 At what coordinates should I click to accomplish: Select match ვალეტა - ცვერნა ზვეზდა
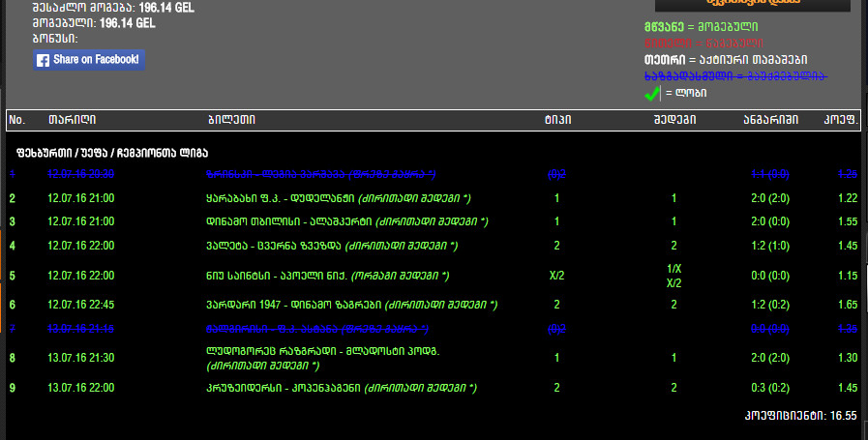(x=332, y=246)
